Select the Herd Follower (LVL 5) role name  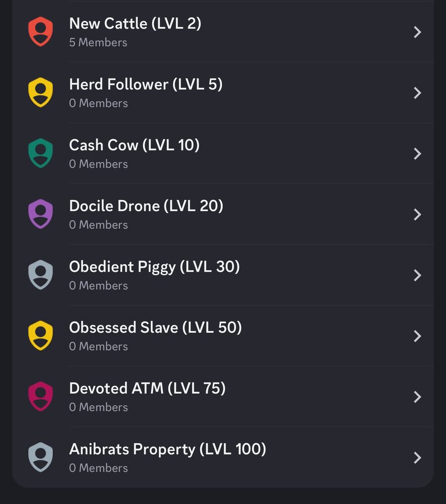pos(146,84)
